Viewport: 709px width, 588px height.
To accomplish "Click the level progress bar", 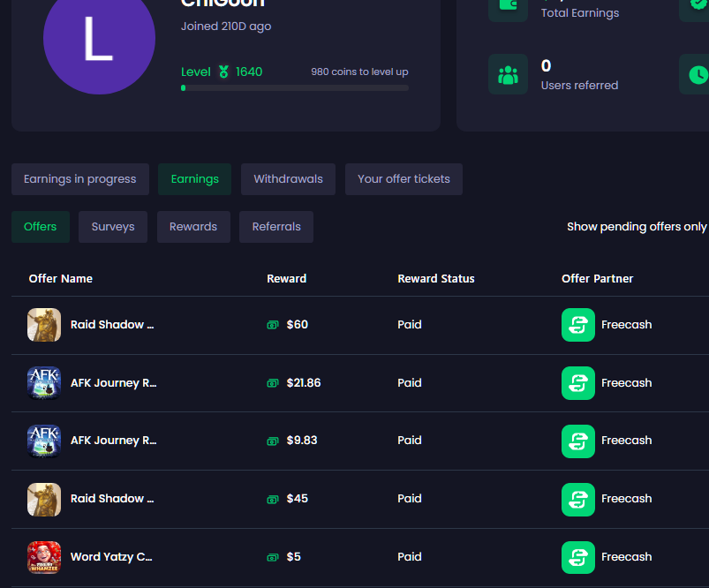I will [x=295, y=87].
